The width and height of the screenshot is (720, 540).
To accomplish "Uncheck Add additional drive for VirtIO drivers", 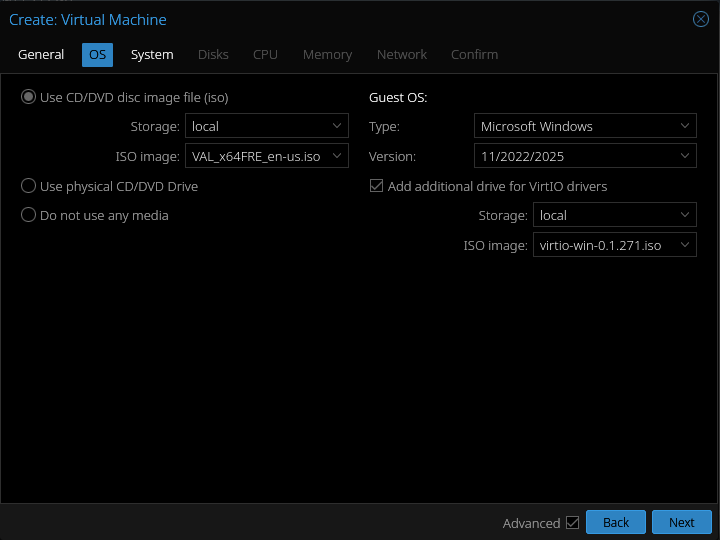I will point(377,186).
